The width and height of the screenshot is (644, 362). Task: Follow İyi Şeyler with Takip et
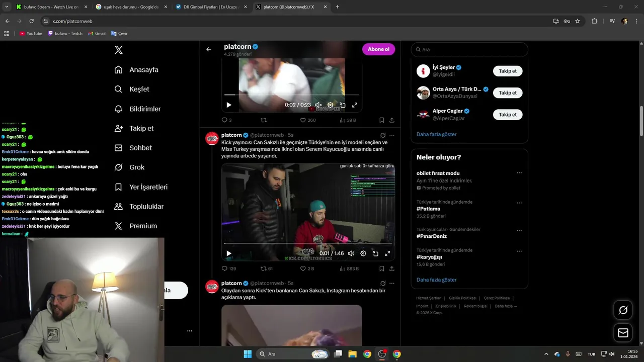tap(508, 71)
